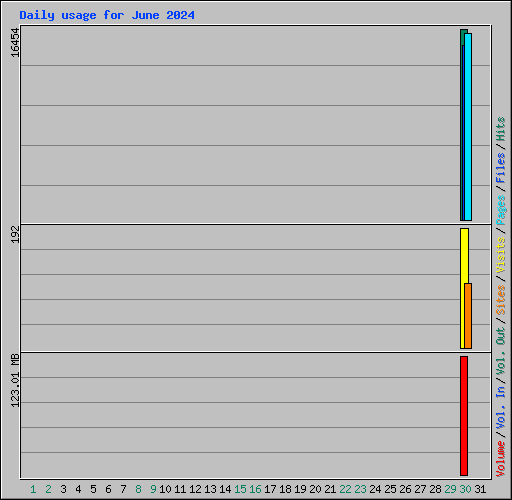This screenshot has height=500, width=512.
Task: Click the orange Sites legend text
Action: (x=501, y=300)
